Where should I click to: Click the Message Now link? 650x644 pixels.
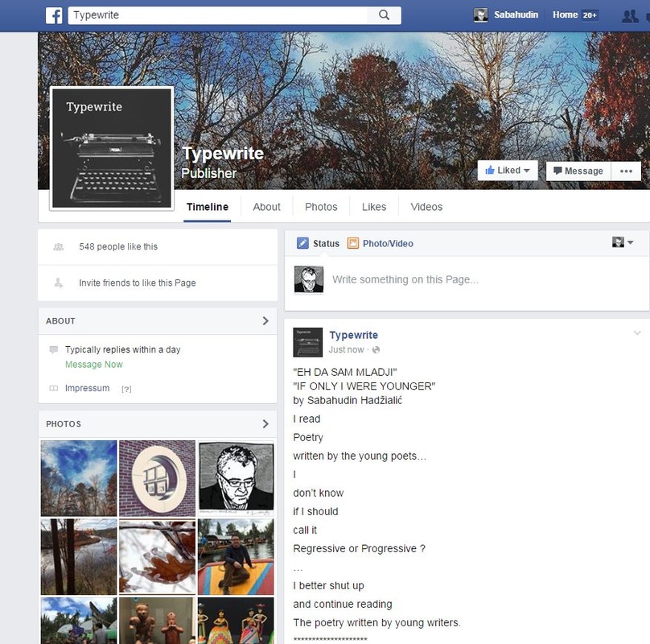pyautogui.click(x=93, y=365)
